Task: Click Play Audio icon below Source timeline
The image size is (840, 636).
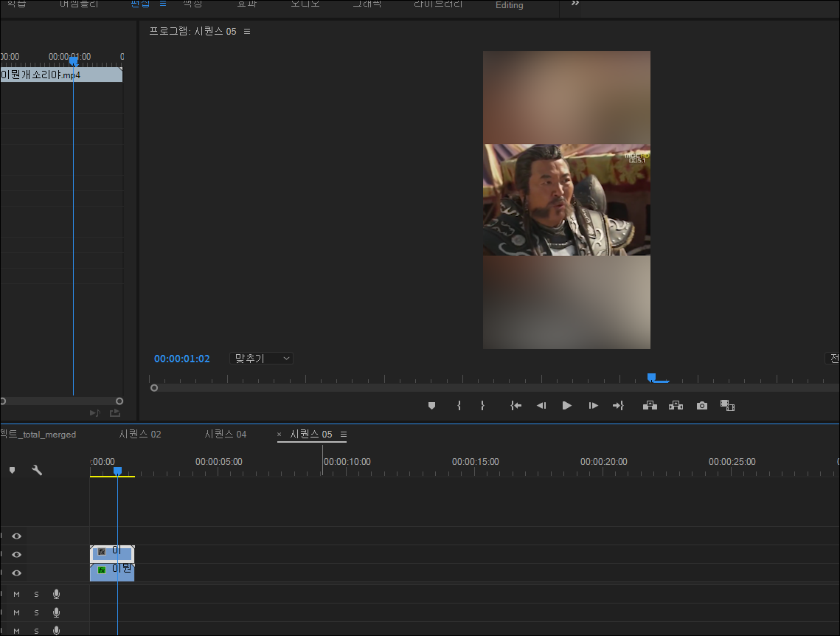Action: click(x=95, y=412)
